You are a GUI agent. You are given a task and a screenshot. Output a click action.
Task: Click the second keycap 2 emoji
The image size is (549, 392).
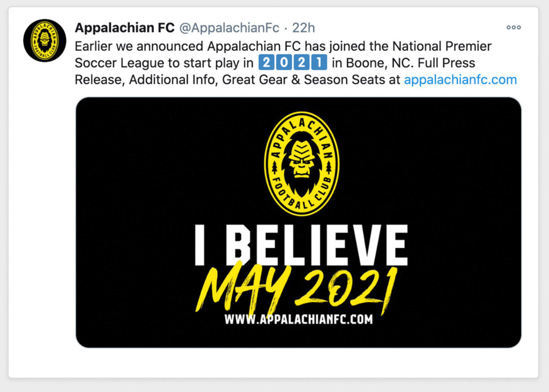tap(301, 62)
